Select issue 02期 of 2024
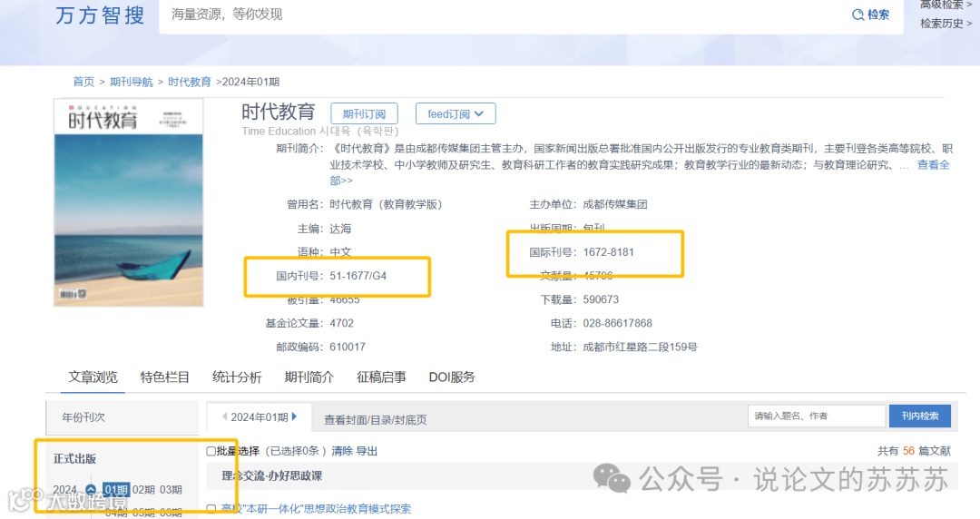 tap(143, 490)
